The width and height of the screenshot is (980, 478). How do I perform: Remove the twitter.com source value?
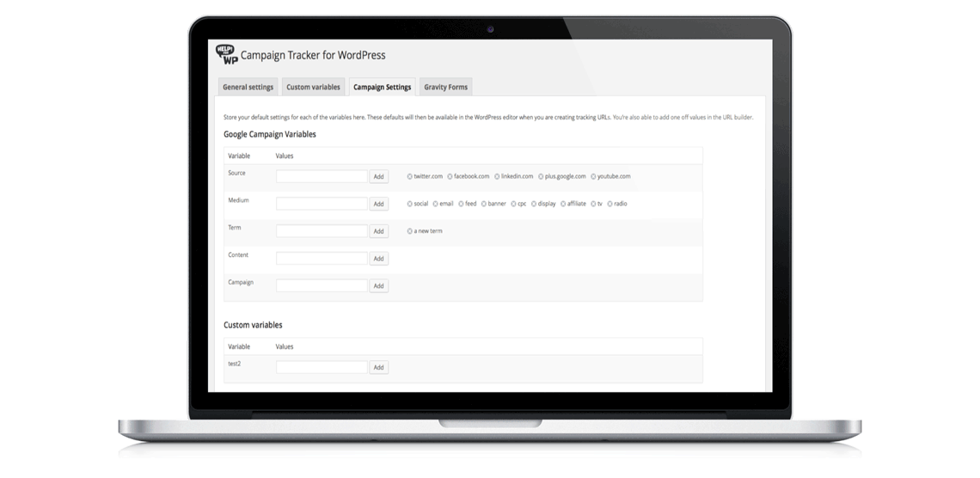point(410,176)
